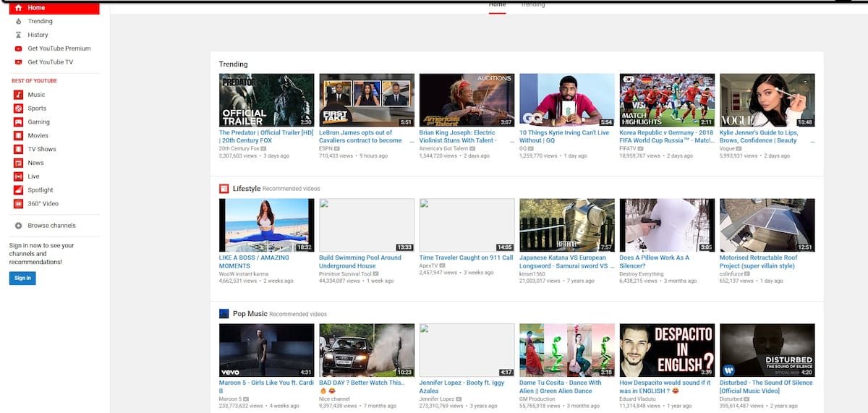Open LeBron James opts out video title

coord(361,137)
